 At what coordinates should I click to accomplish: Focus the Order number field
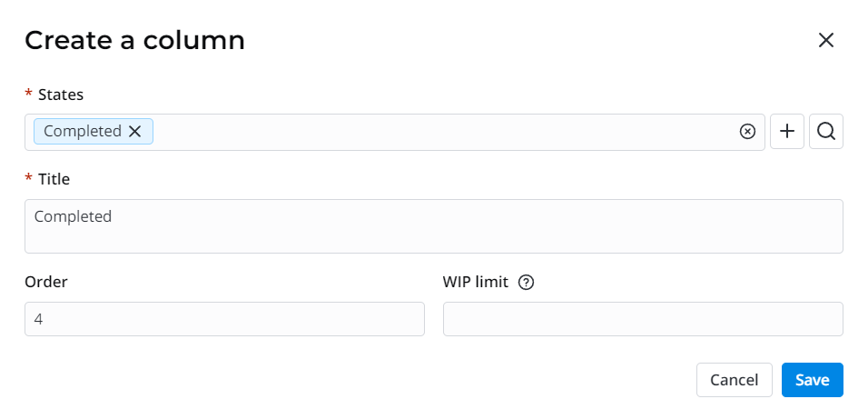[x=224, y=319]
